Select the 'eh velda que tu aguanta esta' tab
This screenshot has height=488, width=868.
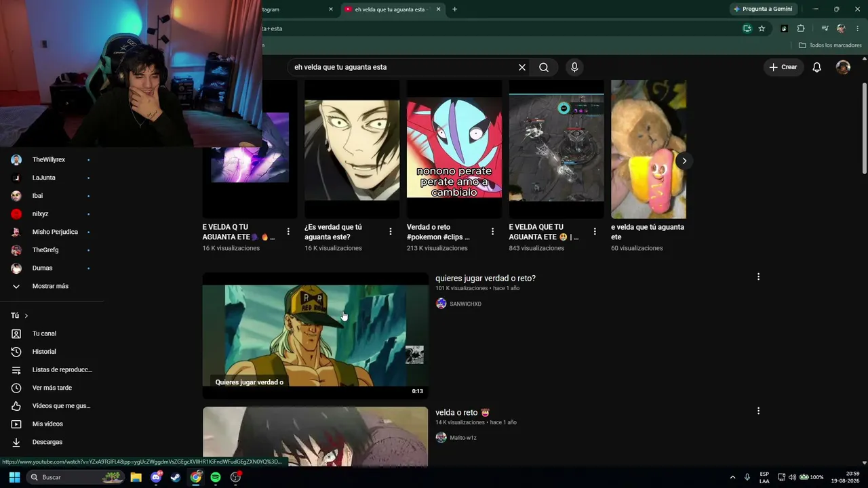click(392, 9)
